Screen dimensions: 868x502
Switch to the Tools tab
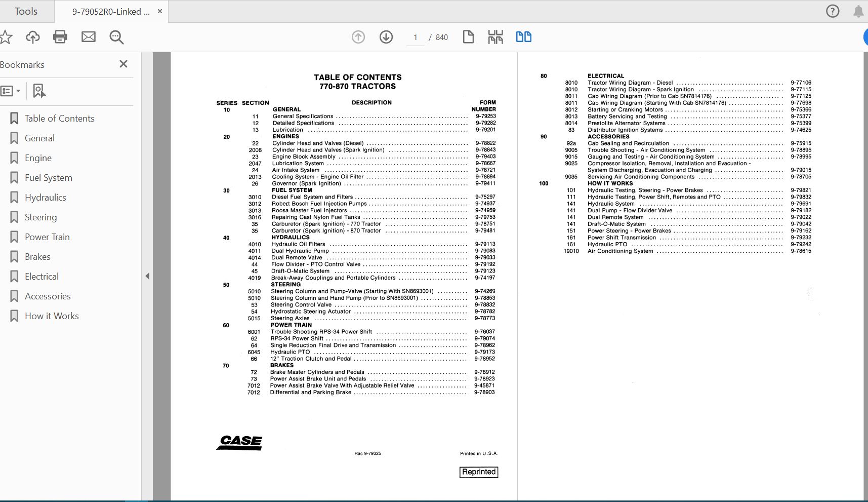pyautogui.click(x=25, y=11)
